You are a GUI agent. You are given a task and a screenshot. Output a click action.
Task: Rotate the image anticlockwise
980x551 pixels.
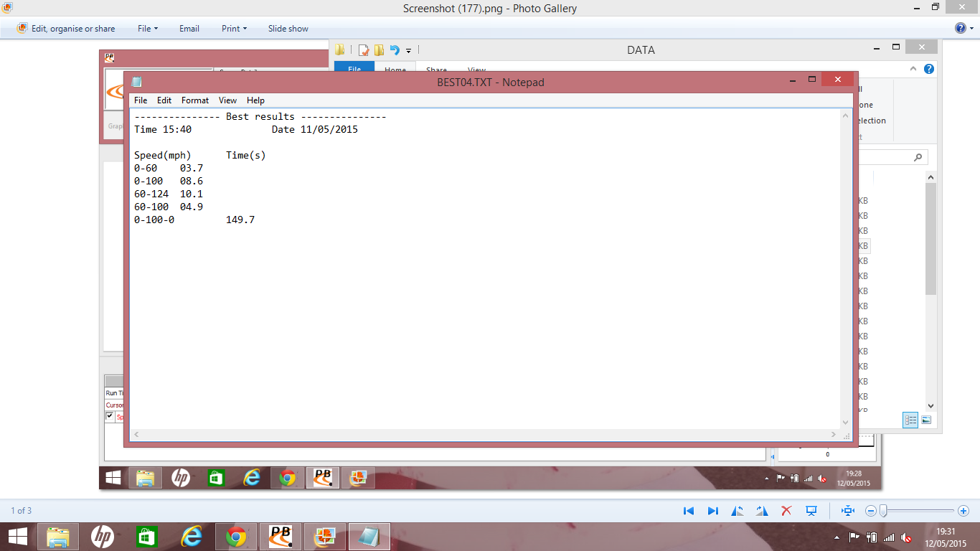pyautogui.click(x=738, y=511)
